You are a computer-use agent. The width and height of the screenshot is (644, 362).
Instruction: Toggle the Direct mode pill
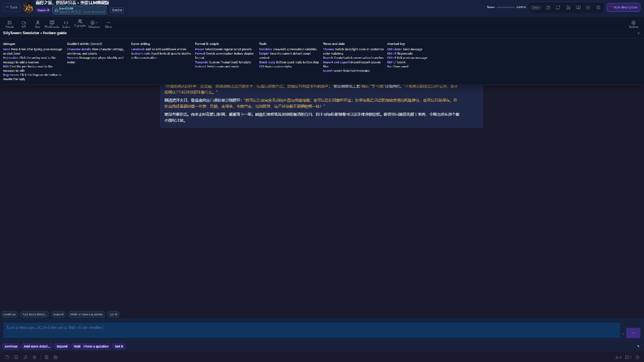pos(536,7)
